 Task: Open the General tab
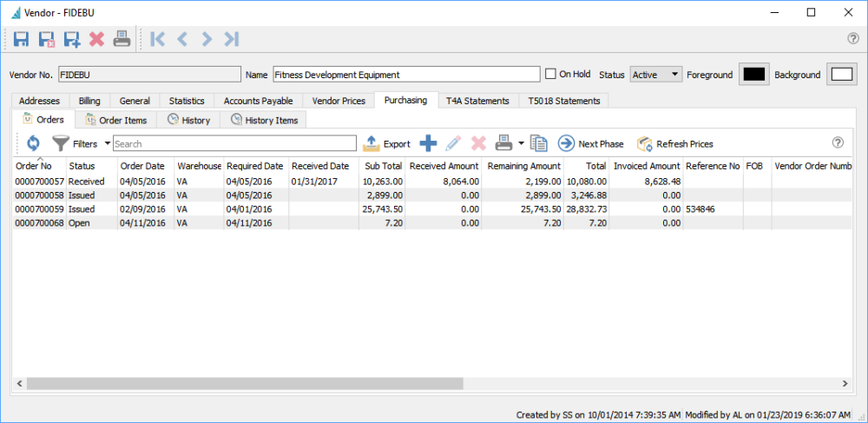pos(135,101)
